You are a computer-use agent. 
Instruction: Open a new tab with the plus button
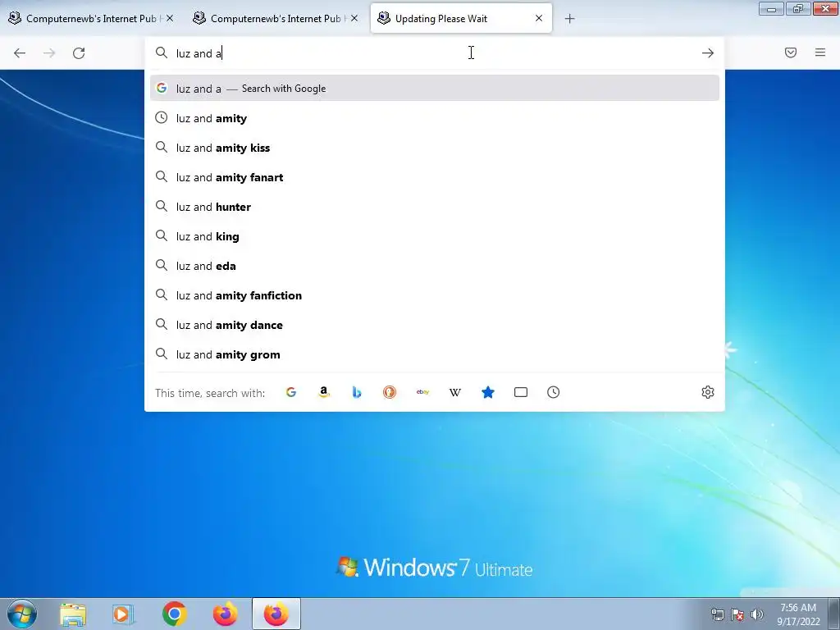569,19
